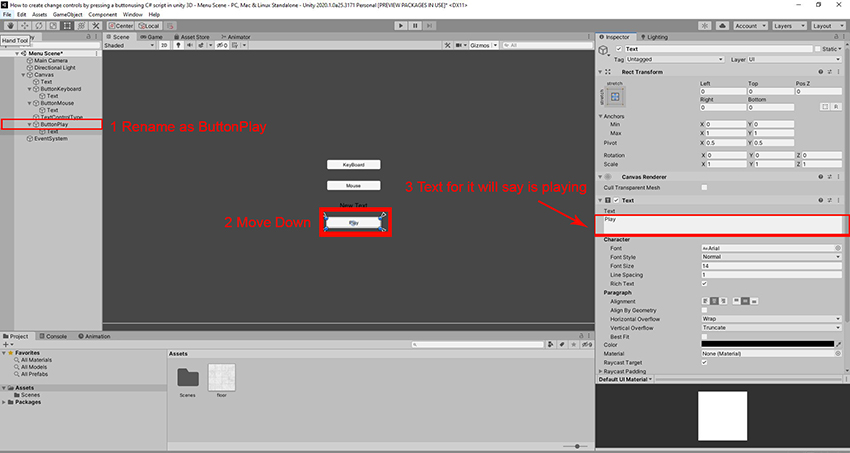Click the color eyedropper icon

click(x=838, y=345)
